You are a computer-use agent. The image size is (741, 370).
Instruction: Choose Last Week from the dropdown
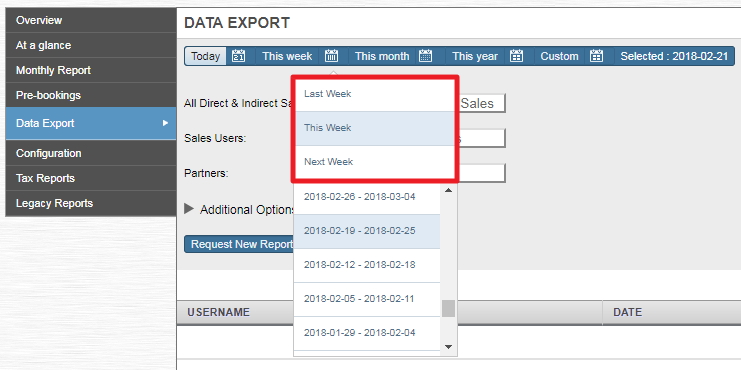(375, 94)
